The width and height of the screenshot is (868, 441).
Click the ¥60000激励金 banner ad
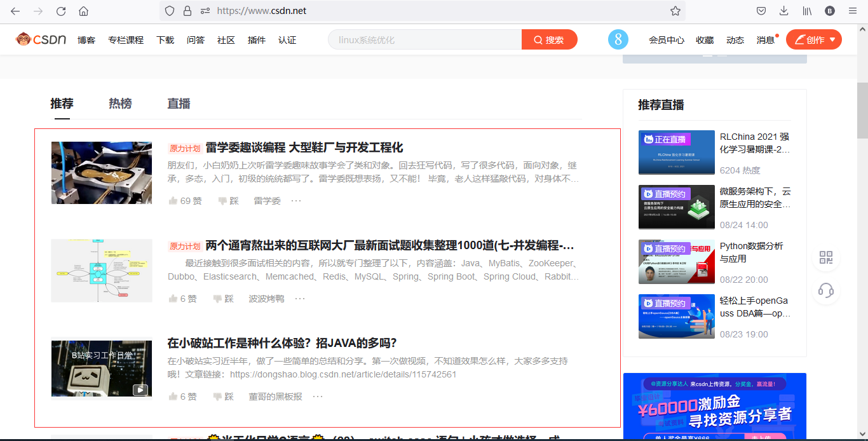tap(715, 406)
